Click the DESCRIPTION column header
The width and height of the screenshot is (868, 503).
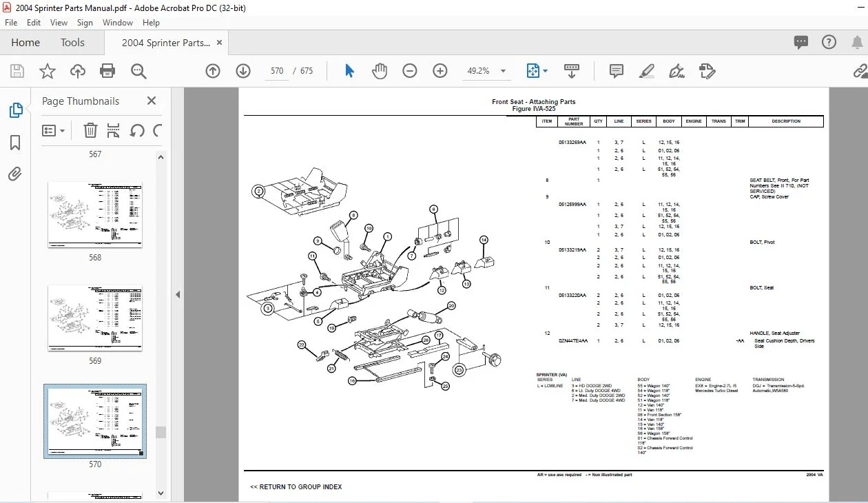[x=786, y=121]
